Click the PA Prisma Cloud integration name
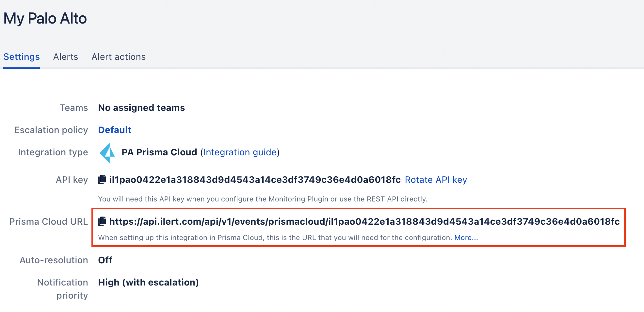This screenshot has width=644, height=312. (159, 152)
